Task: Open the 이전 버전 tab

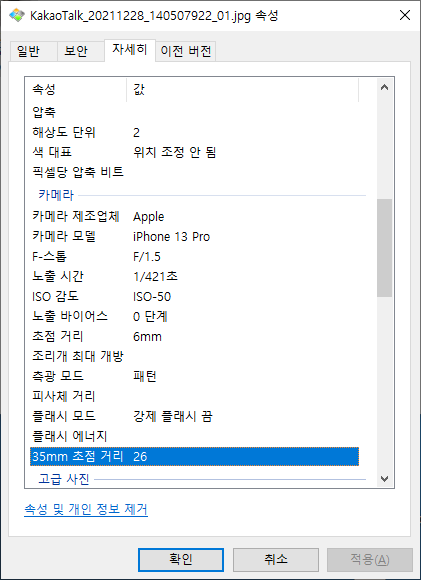Action: (185, 51)
